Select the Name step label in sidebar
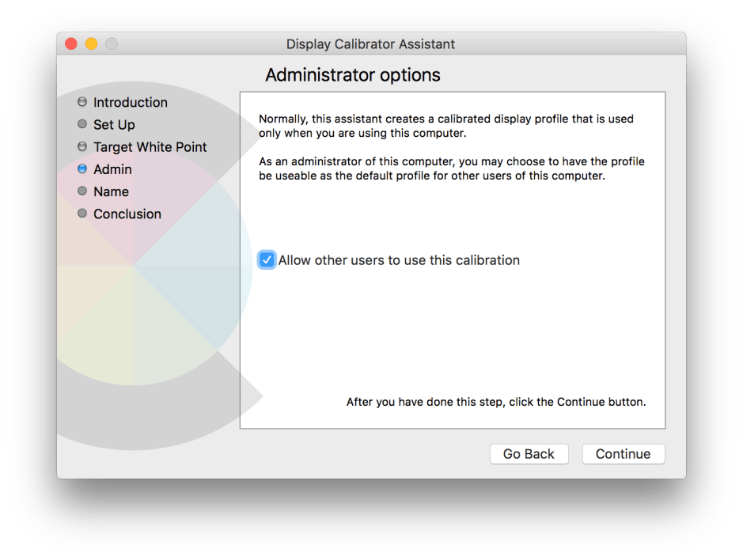Image resolution: width=743 pixels, height=560 pixels. 111,191
